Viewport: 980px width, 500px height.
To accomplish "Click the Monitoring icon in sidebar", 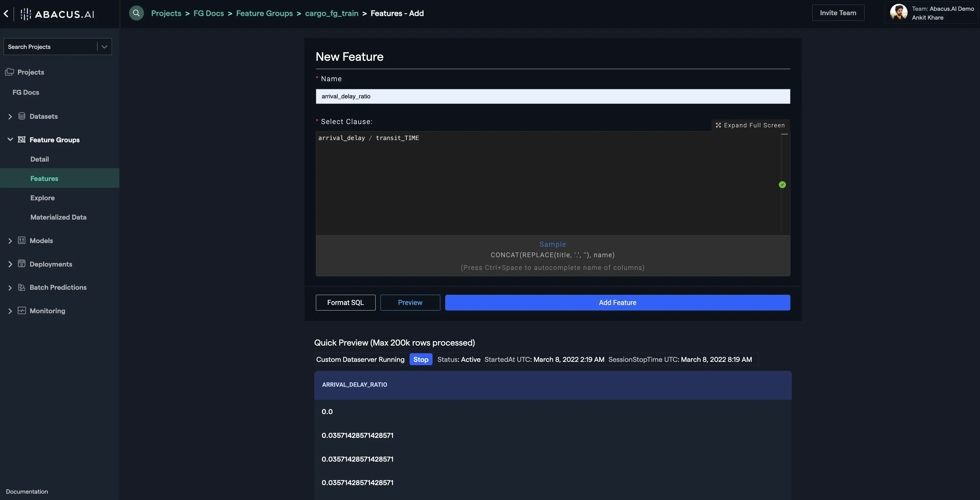I will tap(22, 311).
